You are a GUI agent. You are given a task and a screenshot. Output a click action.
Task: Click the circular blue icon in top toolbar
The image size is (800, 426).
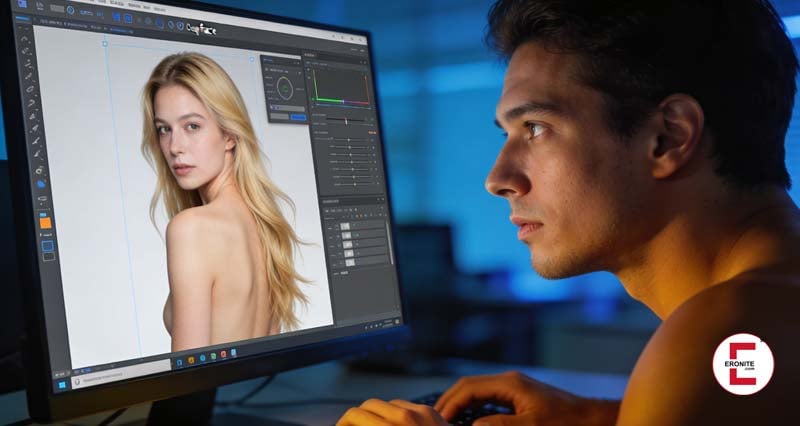70,10
